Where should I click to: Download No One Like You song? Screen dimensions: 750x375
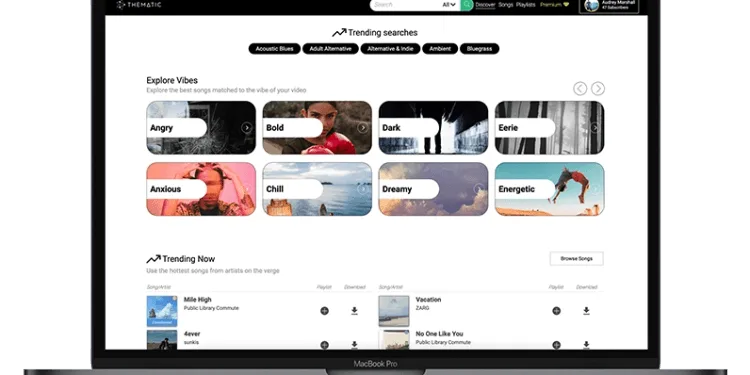(586, 344)
